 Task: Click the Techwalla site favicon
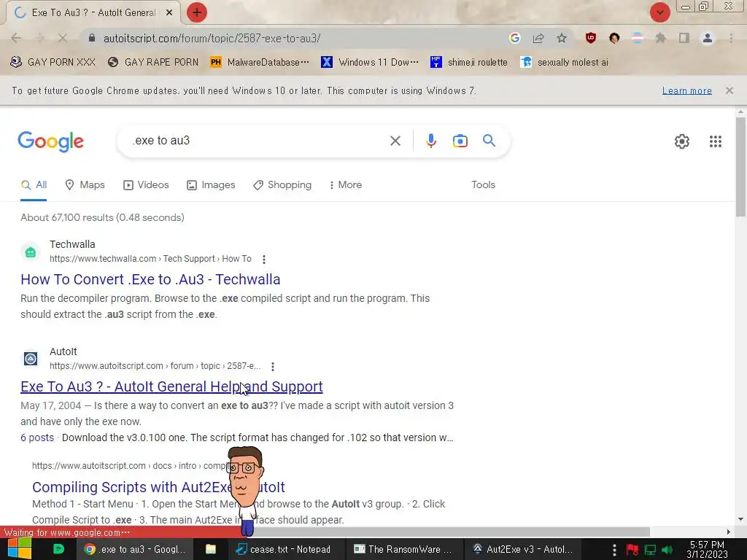[31, 252]
